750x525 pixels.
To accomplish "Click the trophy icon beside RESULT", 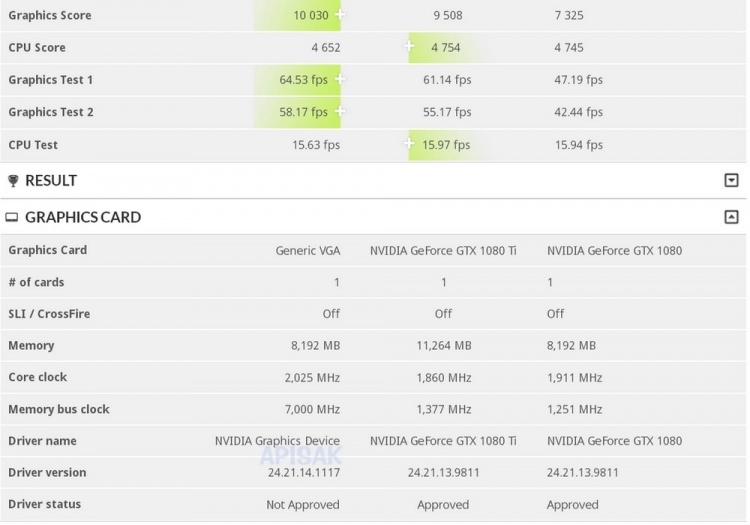I will 13,181.
